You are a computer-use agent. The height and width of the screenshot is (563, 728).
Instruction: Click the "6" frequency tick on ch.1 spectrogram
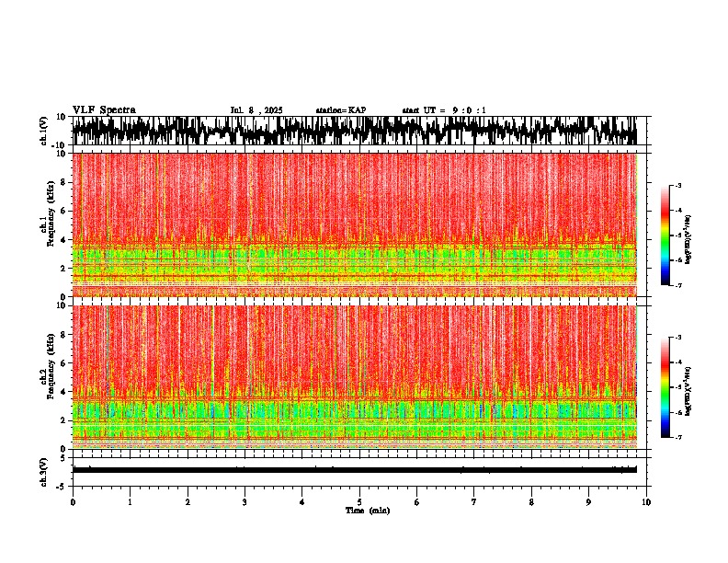point(64,211)
